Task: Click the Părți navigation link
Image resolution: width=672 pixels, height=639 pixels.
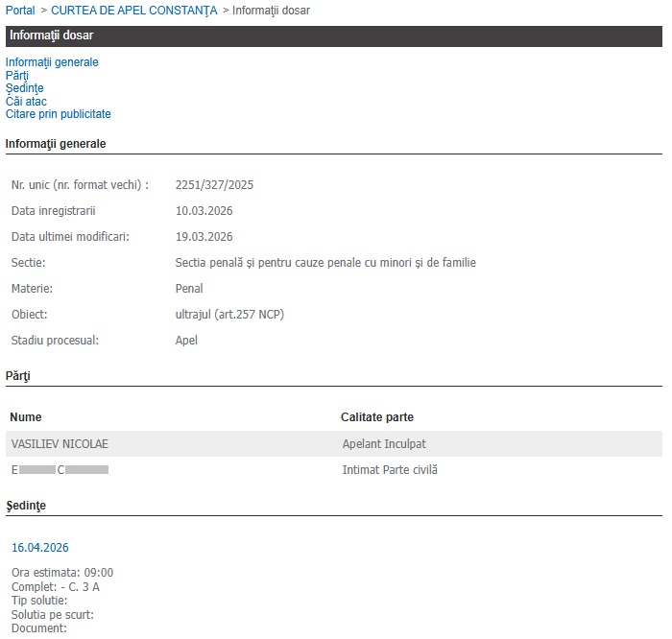Action: (x=16, y=75)
